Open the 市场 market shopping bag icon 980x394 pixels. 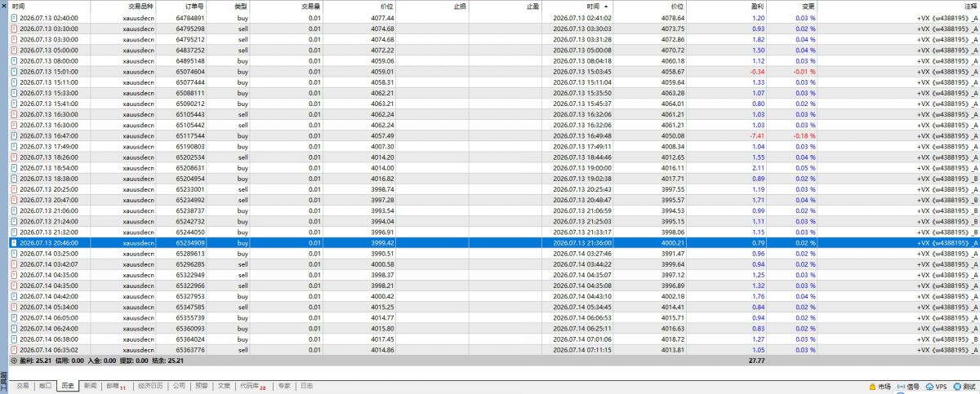click(871, 387)
